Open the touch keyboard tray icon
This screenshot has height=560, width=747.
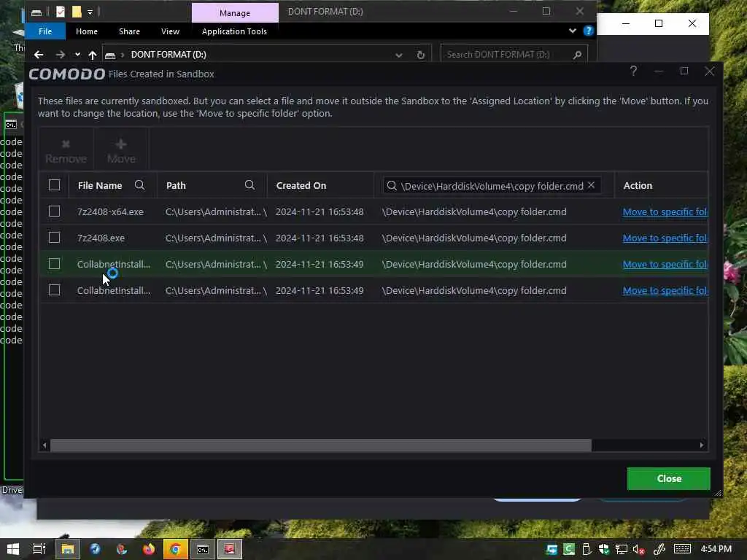click(682, 550)
